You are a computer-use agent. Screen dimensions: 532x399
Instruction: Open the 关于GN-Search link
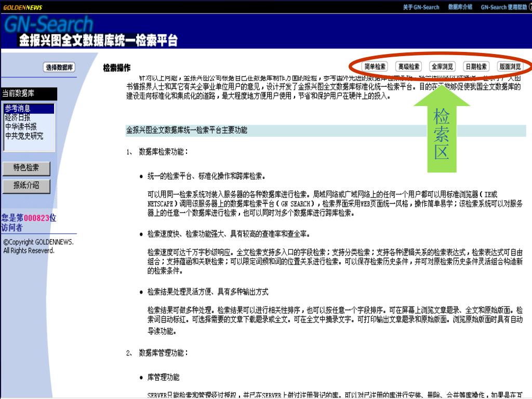tap(421, 7)
